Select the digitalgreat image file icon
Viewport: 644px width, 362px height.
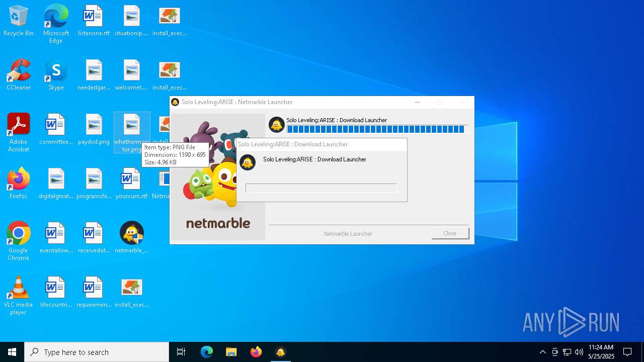[x=56, y=184]
